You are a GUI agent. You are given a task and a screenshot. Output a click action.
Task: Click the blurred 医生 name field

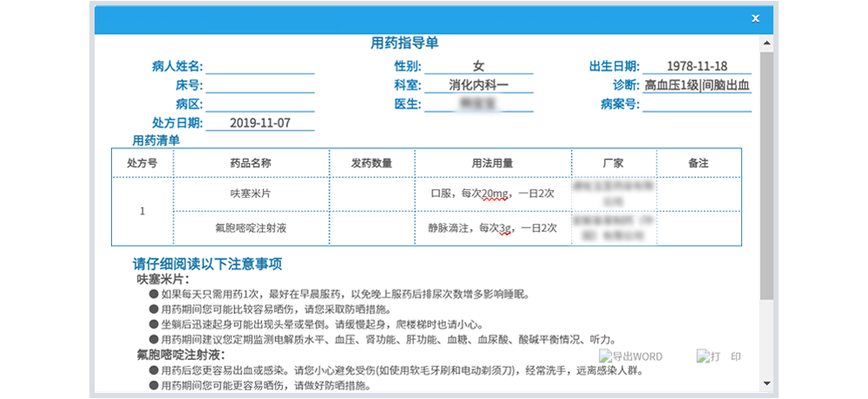478,105
